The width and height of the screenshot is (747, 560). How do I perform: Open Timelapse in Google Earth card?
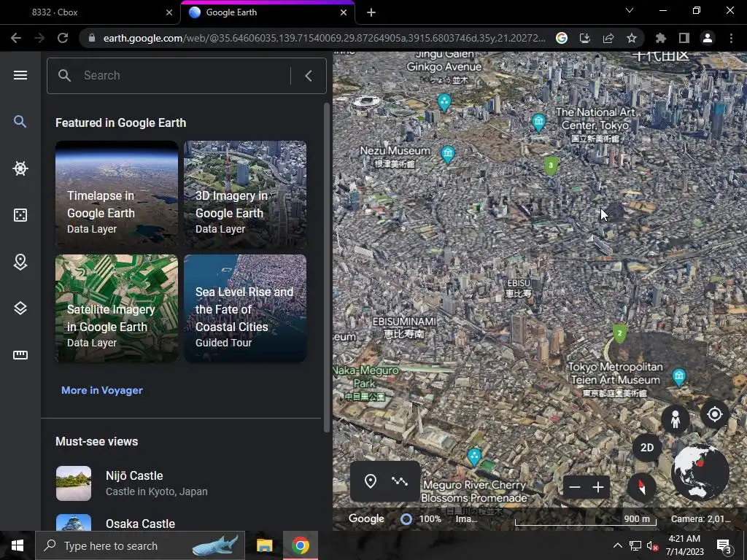pos(117,194)
